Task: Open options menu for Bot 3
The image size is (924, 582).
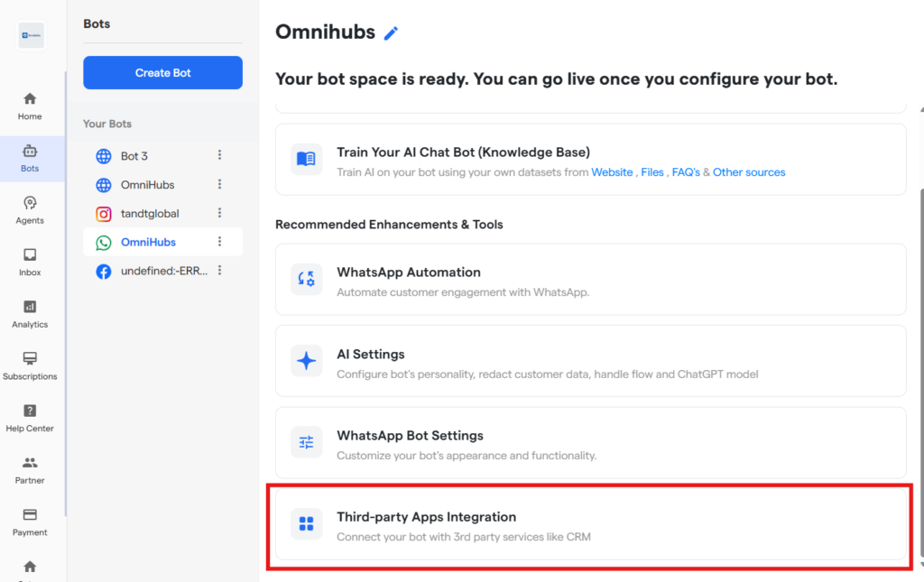Action: (219, 155)
